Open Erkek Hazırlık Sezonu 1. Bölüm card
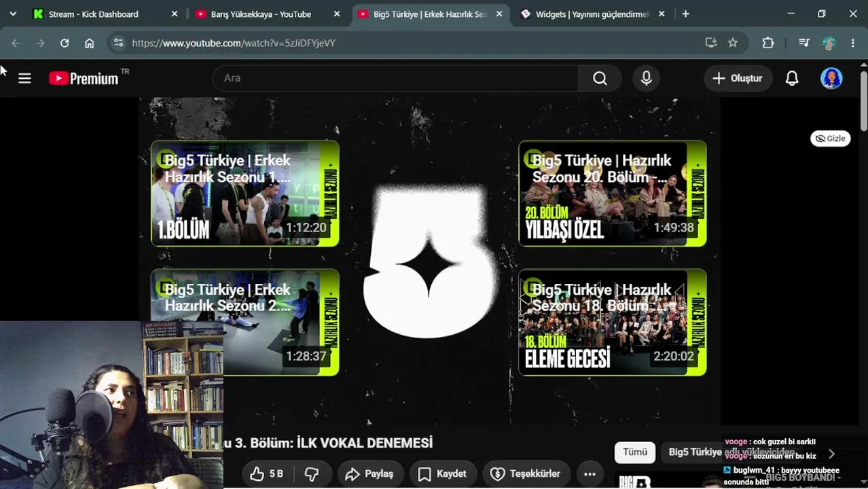868x489 pixels. coord(245,193)
